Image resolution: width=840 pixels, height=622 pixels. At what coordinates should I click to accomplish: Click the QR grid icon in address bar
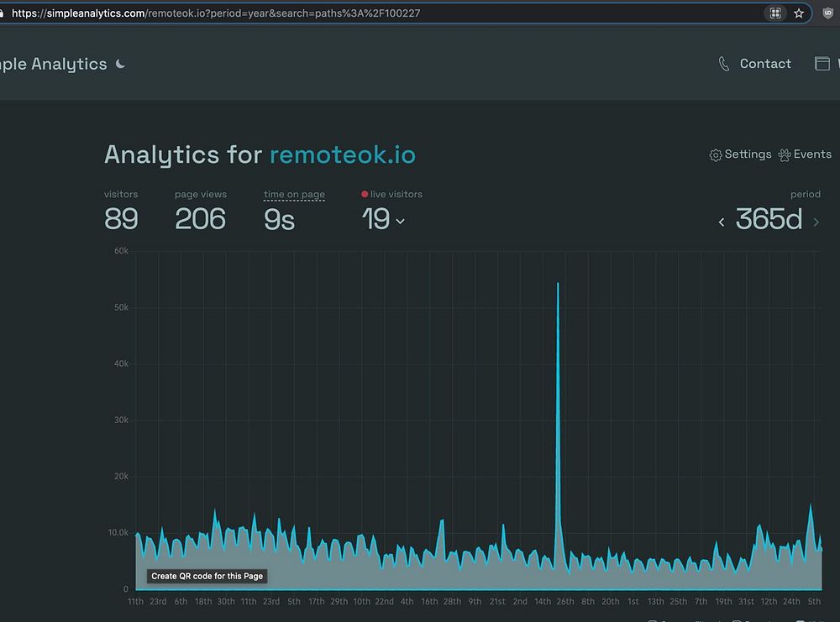coord(774,13)
